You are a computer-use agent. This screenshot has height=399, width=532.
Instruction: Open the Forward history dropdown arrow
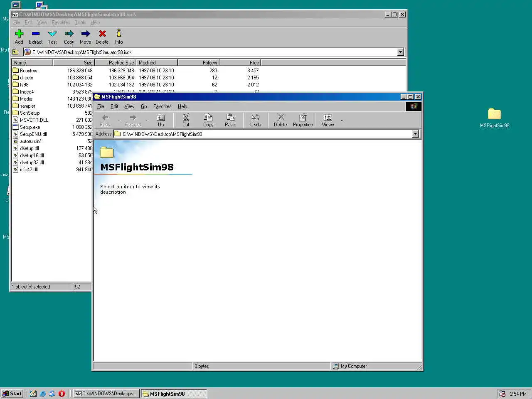click(x=147, y=120)
